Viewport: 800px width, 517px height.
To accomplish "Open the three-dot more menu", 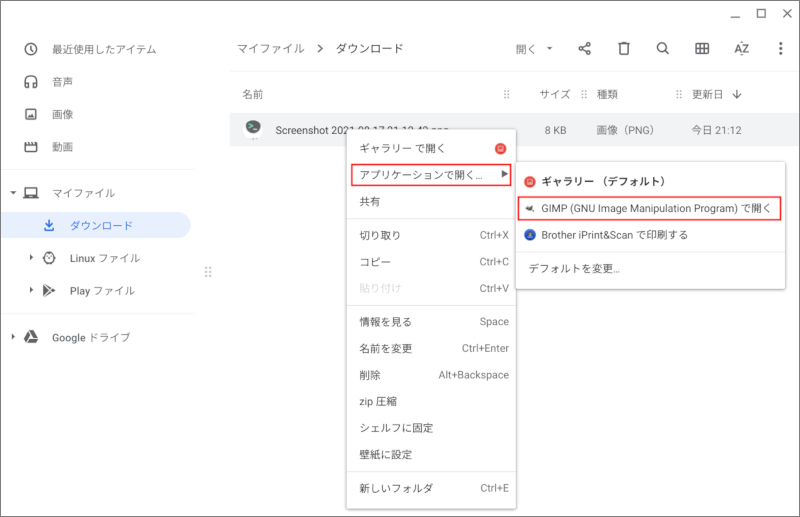I will click(780, 48).
